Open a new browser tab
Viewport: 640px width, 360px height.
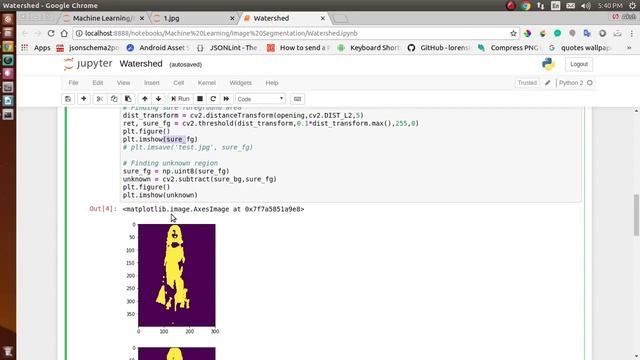[340, 19]
